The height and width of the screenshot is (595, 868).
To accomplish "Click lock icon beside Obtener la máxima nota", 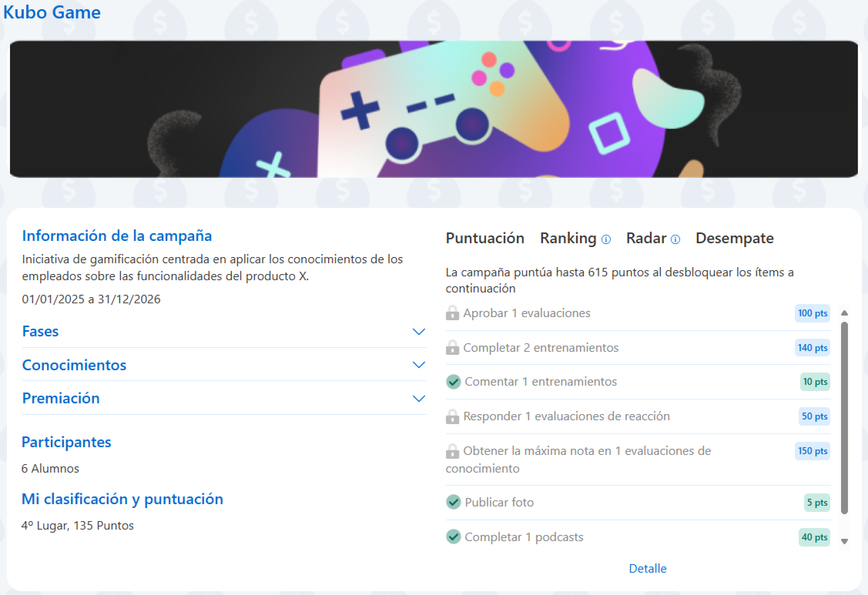I will (x=452, y=451).
